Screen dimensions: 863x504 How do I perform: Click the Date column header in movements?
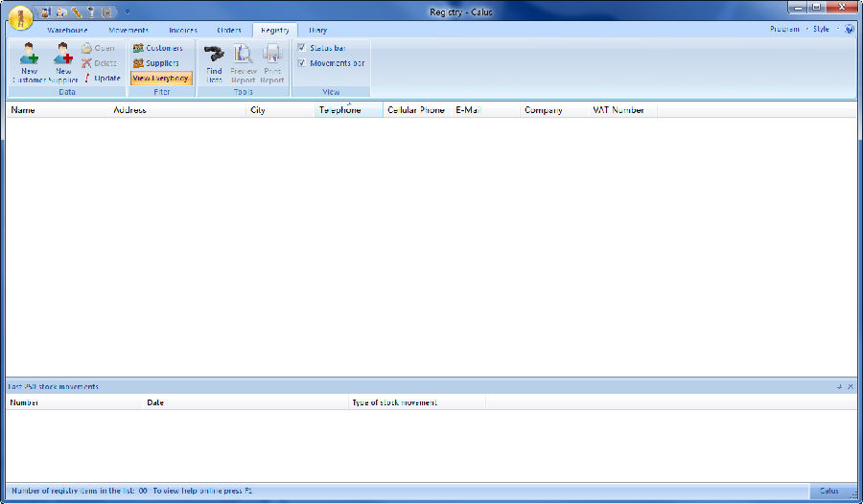pos(245,402)
